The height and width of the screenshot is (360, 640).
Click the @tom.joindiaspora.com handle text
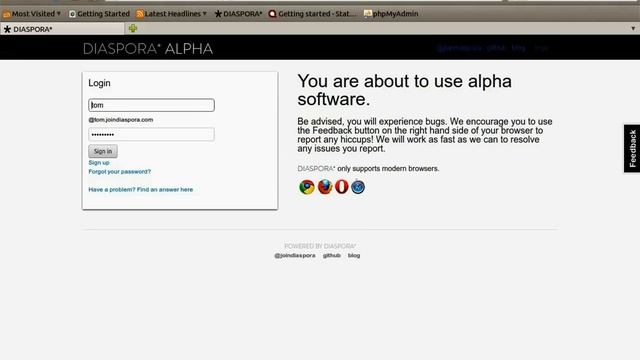coord(121,120)
